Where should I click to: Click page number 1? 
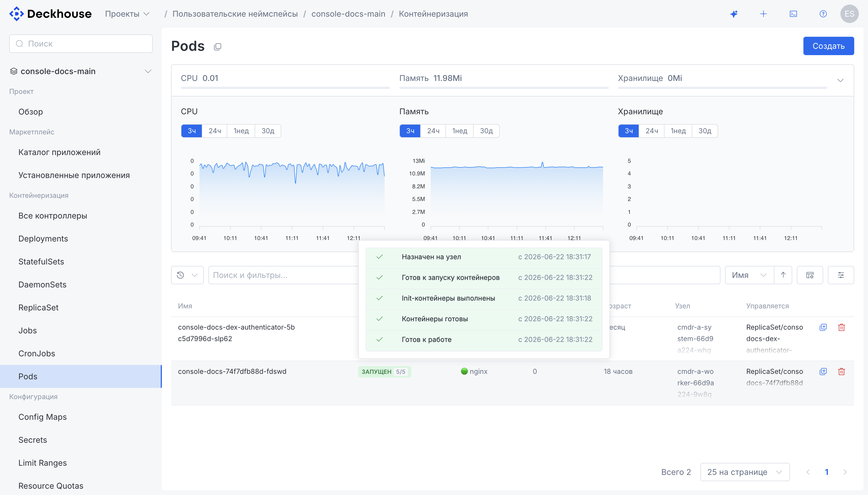pyautogui.click(x=827, y=472)
